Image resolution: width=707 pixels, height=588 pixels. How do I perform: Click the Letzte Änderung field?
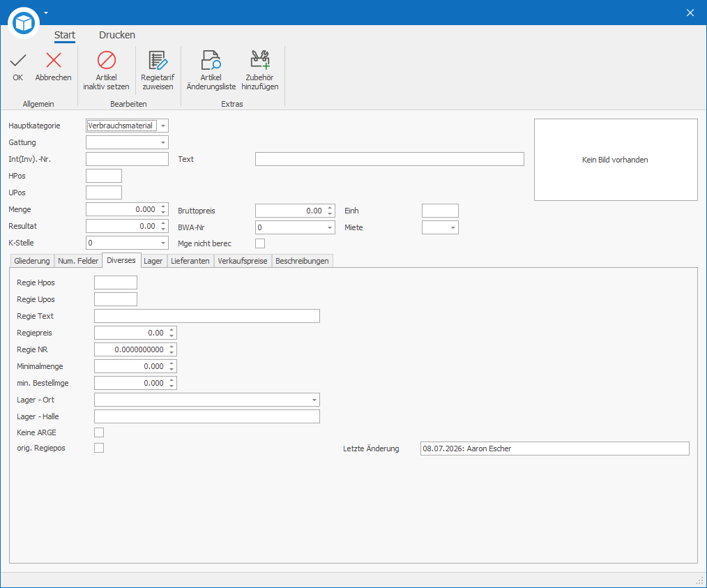554,448
